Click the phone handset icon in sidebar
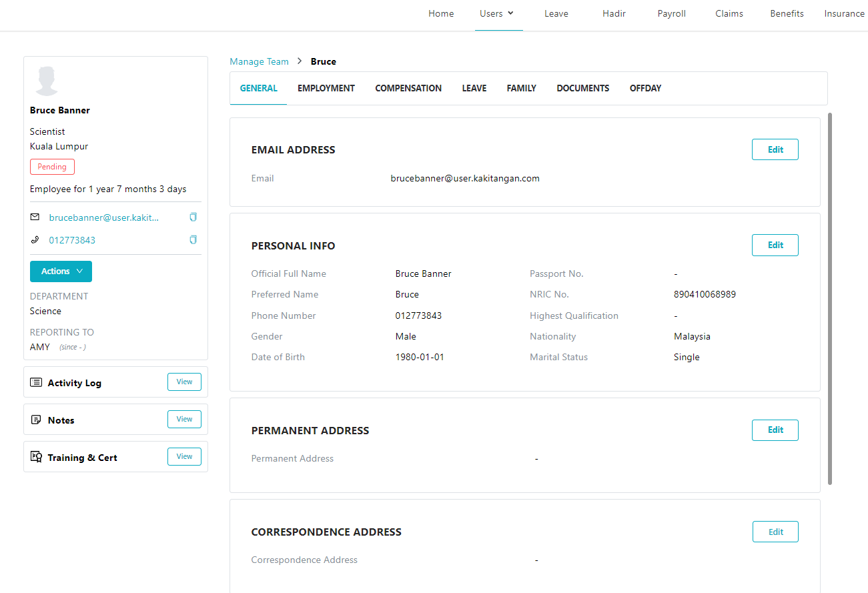The image size is (868, 593). point(35,239)
